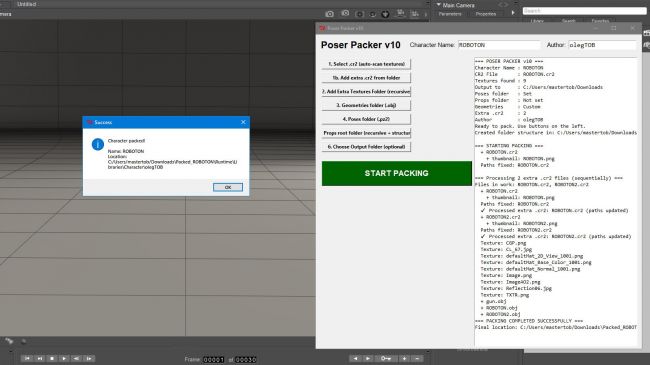Open the Properties tab
Image resolution: width=650 pixels, height=365 pixels.
tap(486, 14)
